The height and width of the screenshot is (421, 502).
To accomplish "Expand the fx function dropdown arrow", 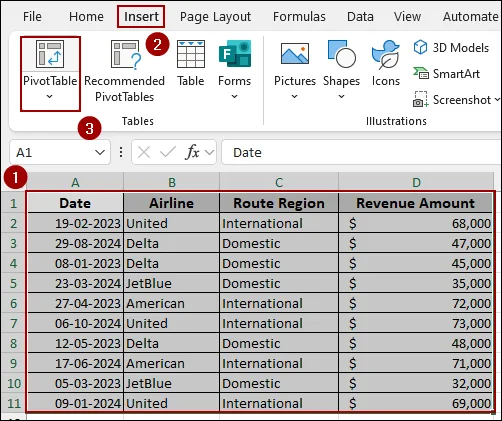I will click(209, 153).
